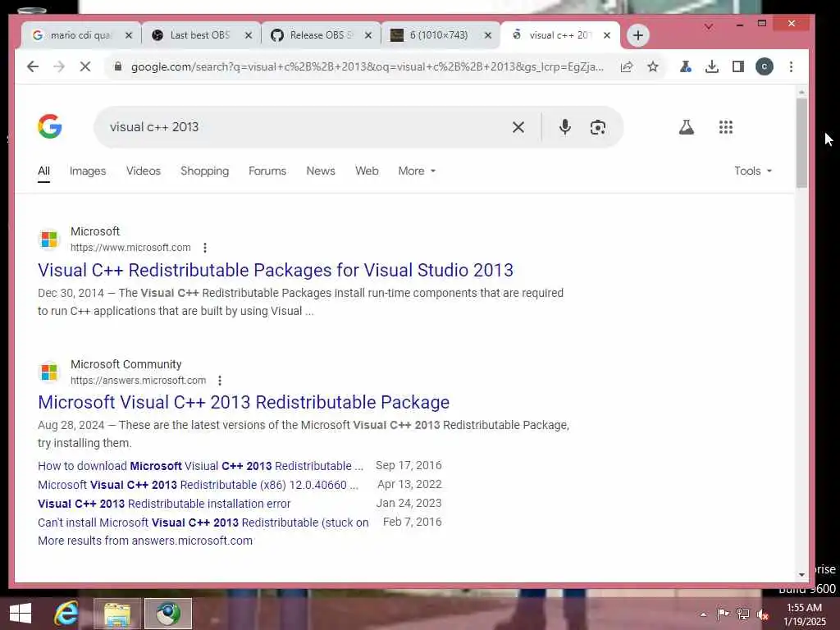Open the downloads icon in toolbar

(x=711, y=66)
